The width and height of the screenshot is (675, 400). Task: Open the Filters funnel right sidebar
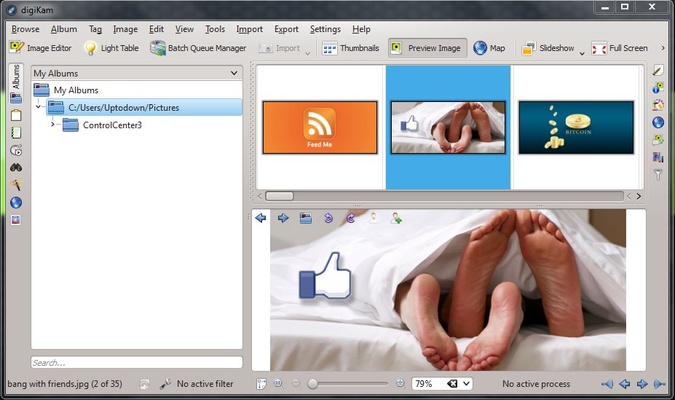658,174
